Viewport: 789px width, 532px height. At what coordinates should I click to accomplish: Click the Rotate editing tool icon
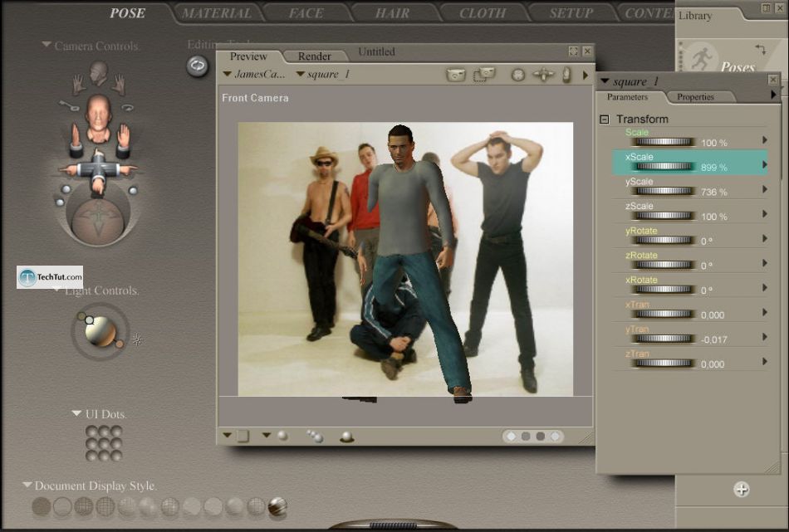(x=198, y=66)
